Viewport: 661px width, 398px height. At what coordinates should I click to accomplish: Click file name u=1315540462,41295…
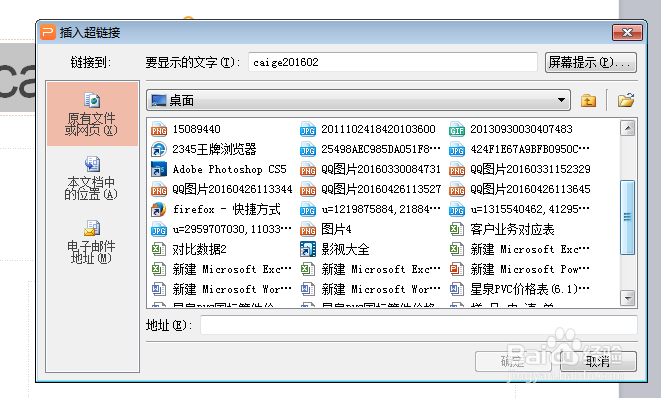(530, 209)
